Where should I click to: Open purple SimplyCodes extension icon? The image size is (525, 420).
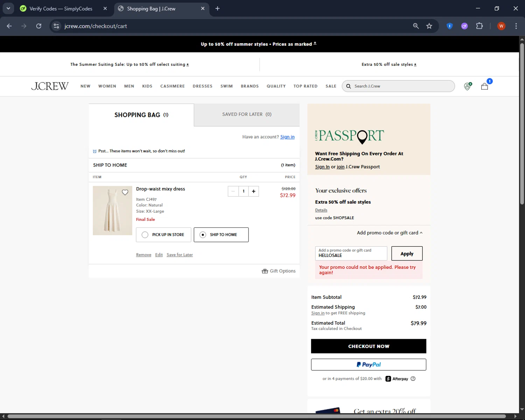coord(464,26)
